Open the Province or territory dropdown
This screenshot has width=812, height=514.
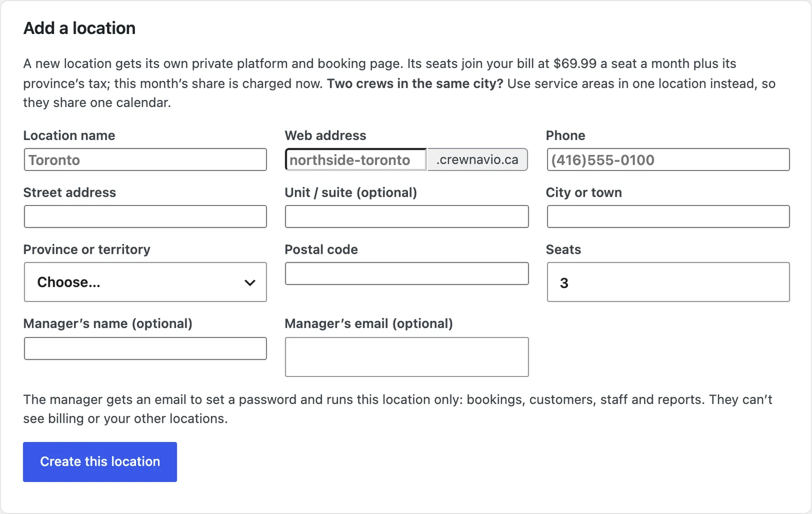(145, 282)
